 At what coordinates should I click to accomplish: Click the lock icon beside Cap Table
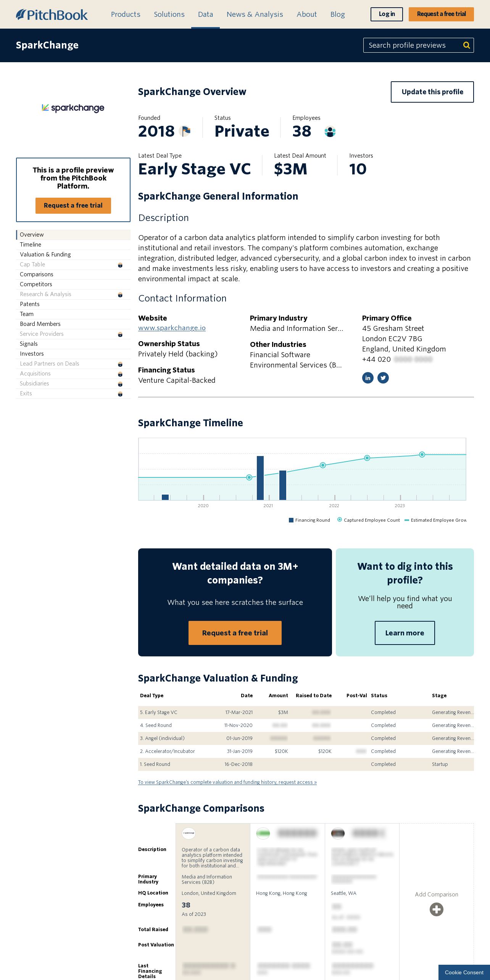tap(120, 265)
